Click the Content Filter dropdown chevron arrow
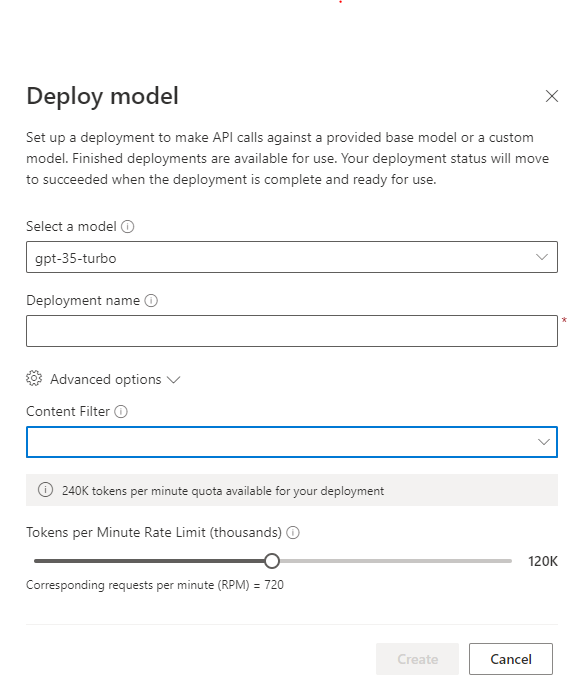The image size is (582, 685). pos(544,442)
